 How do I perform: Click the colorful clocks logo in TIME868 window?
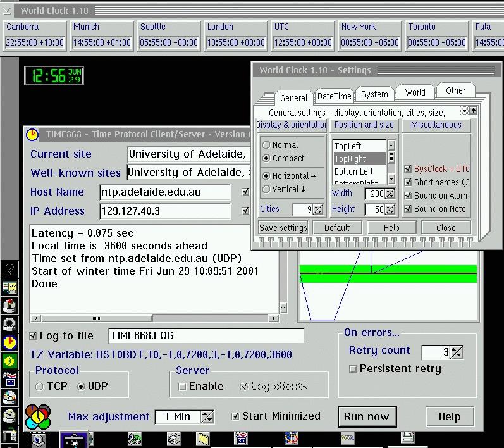pos(38,416)
